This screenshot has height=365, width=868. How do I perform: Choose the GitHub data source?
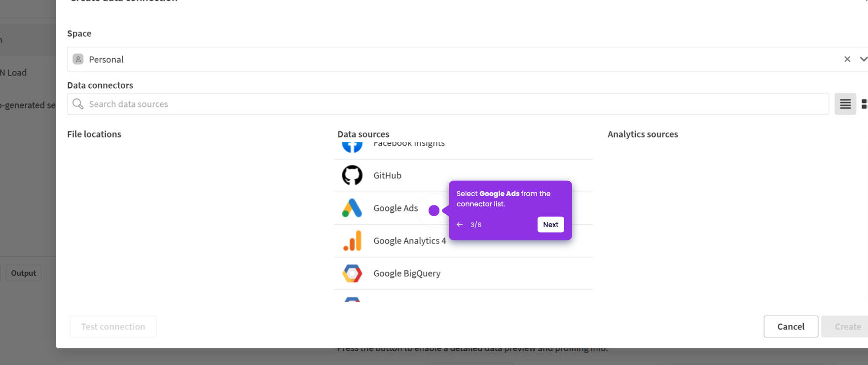[464, 175]
